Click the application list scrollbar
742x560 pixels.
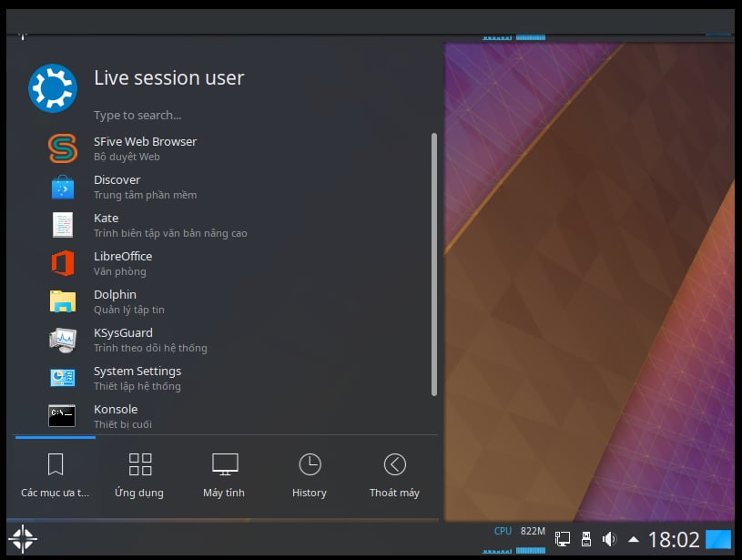tap(434, 264)
